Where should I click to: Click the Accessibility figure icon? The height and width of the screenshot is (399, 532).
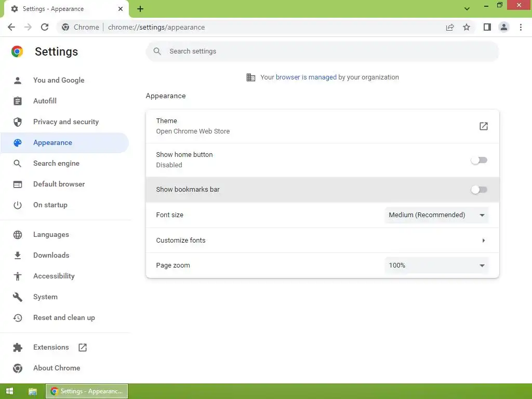coord(18,276)
